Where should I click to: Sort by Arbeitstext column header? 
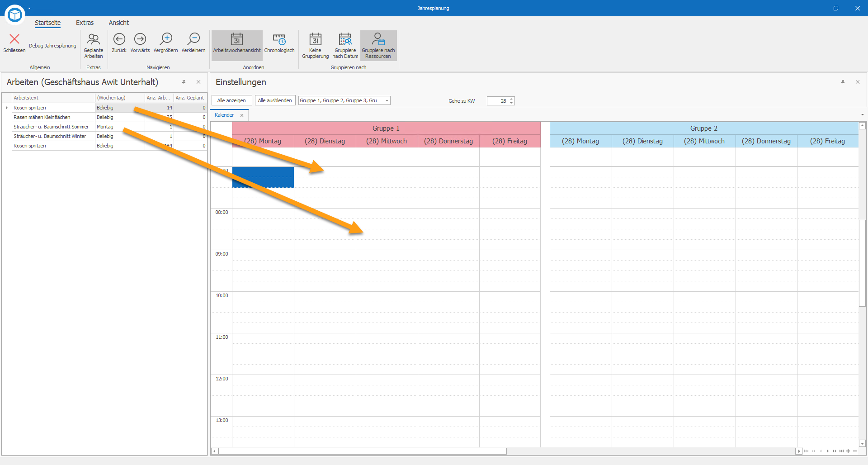pyautogui.click(x=53, y=98)
